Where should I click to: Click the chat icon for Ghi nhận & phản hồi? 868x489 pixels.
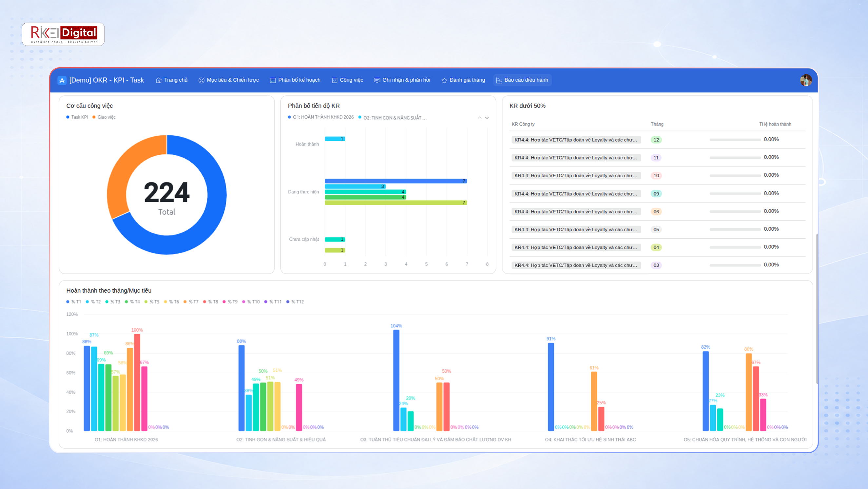[x=377, y=80]
